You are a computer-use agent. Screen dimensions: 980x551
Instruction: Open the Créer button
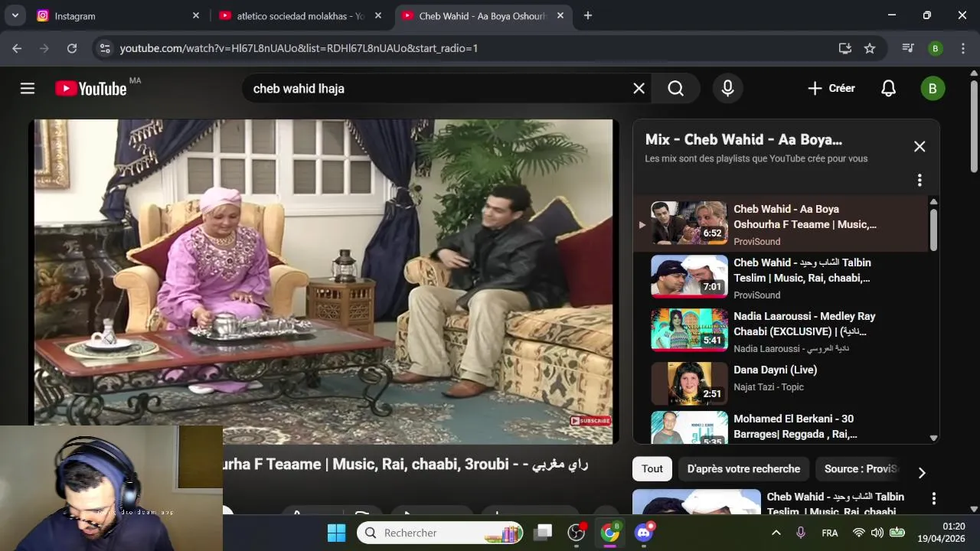831,89
